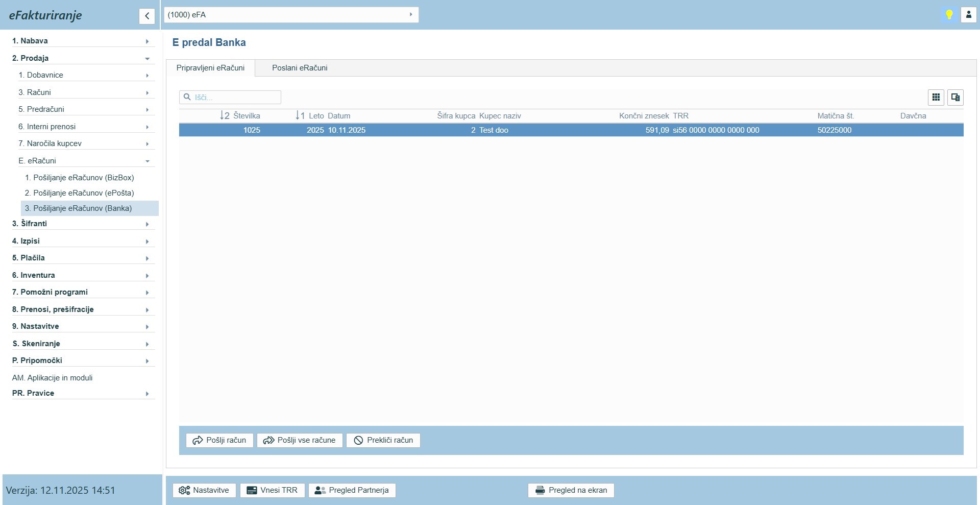
Task: Collapse the 2. Prodaja section
Action: 82,58
